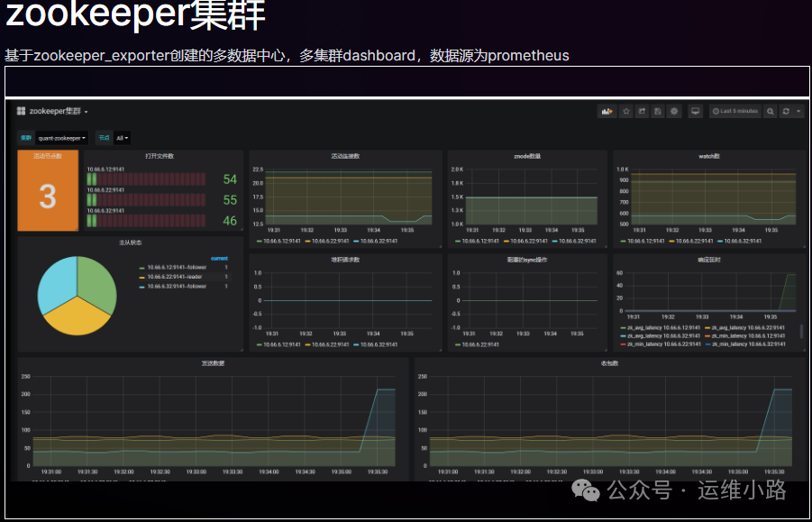Click the blue slice of the pie chart
This screenshot has height=522, width=812.
56,282
